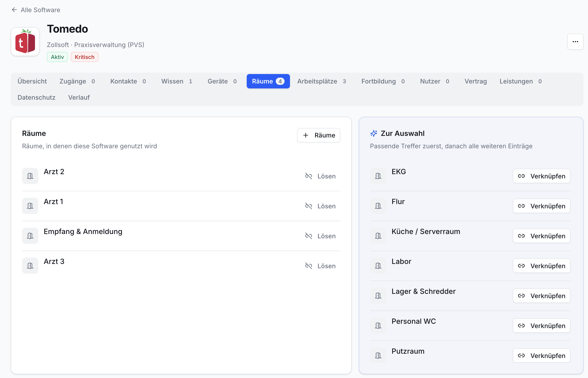This screenshot has height=378, width=588.
Task: Link Lager & Schredder via Verknüpfen
Action: (x=541, y=296)
